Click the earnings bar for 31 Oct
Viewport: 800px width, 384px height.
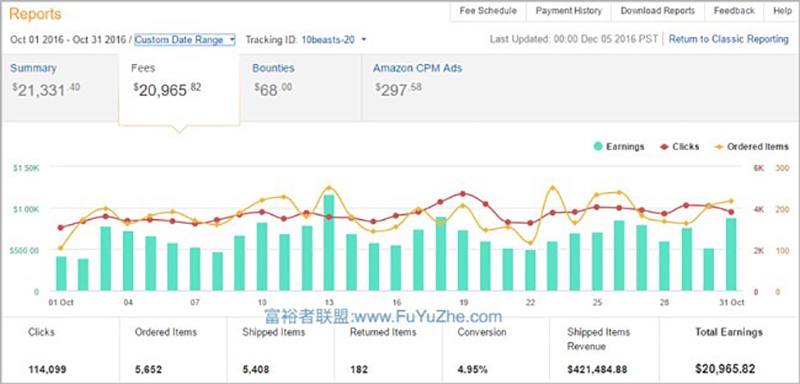(731, 255)
